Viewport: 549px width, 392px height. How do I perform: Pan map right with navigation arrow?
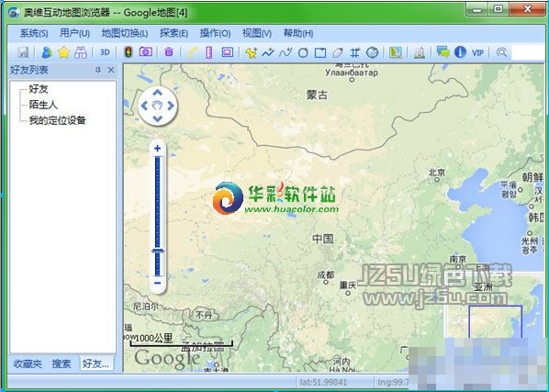(x=171, y=106)
